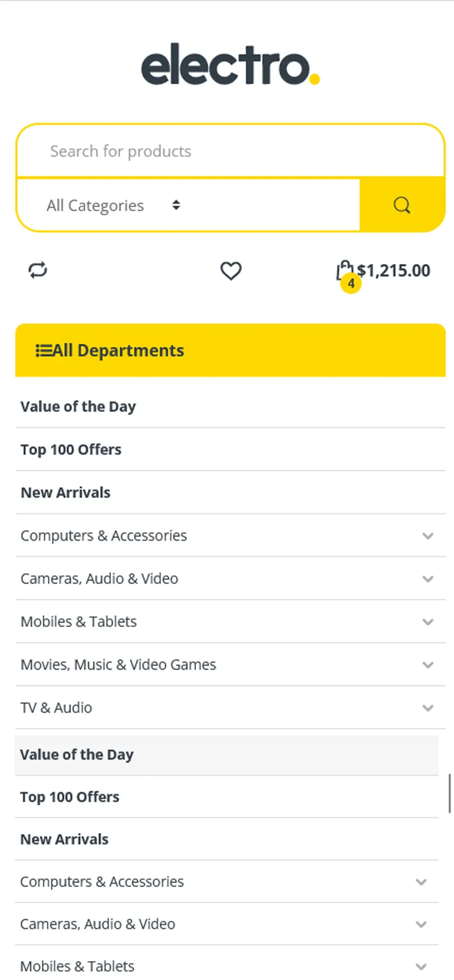The image size is (454, 980).
Task: Click the list icon beside All Departments
Action: pos(44,350)
